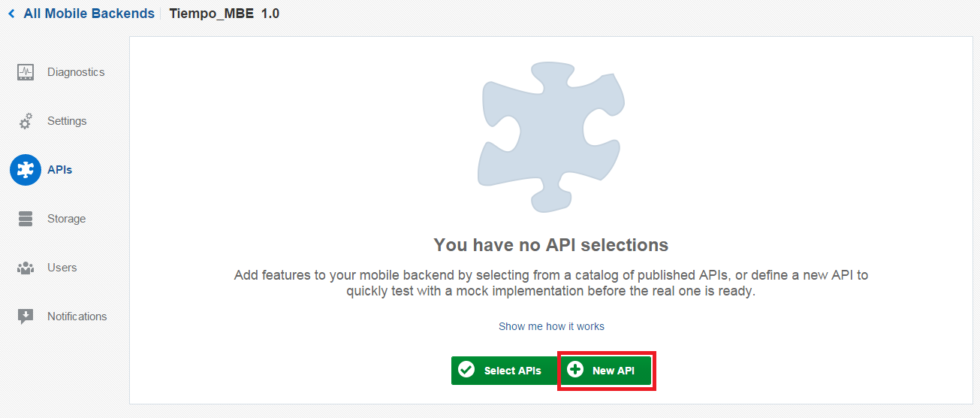Open the Storage section
980x418 pixels.
(x=66, y=219)
